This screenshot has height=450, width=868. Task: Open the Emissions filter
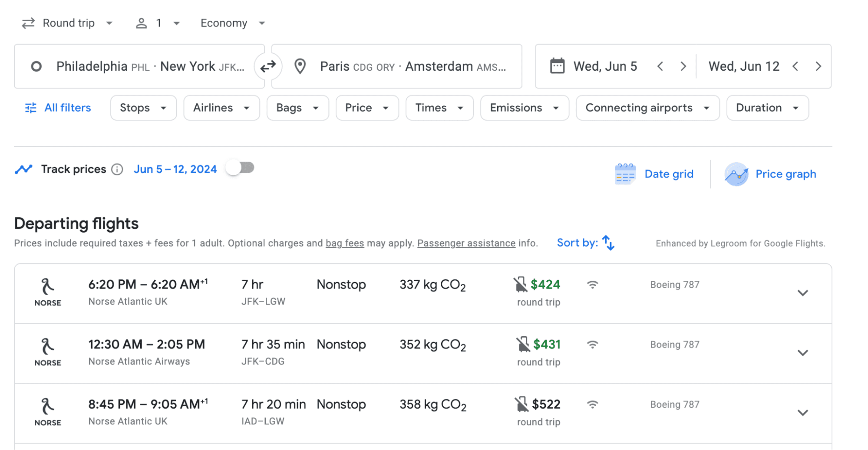coord(525,108)
